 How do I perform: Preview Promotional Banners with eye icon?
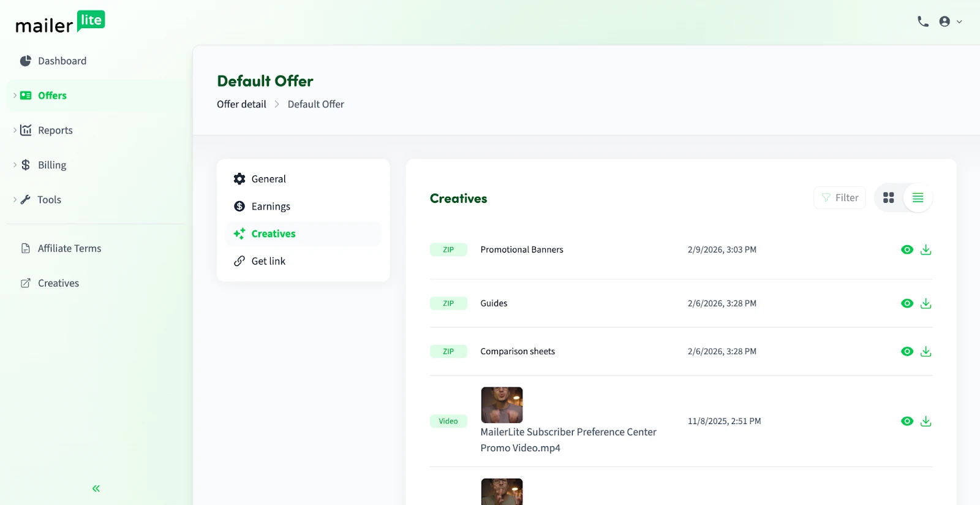pyautogui.click(x=907, y=249)
